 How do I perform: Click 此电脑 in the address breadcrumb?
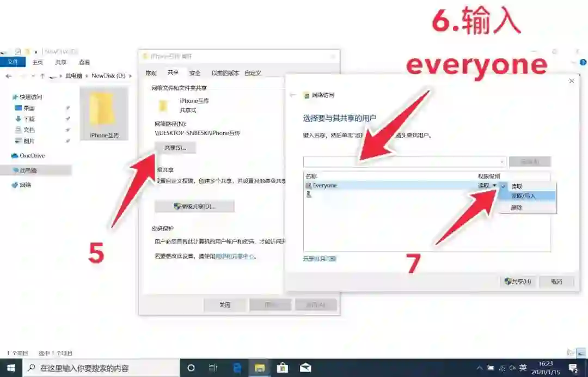[73, 76]
